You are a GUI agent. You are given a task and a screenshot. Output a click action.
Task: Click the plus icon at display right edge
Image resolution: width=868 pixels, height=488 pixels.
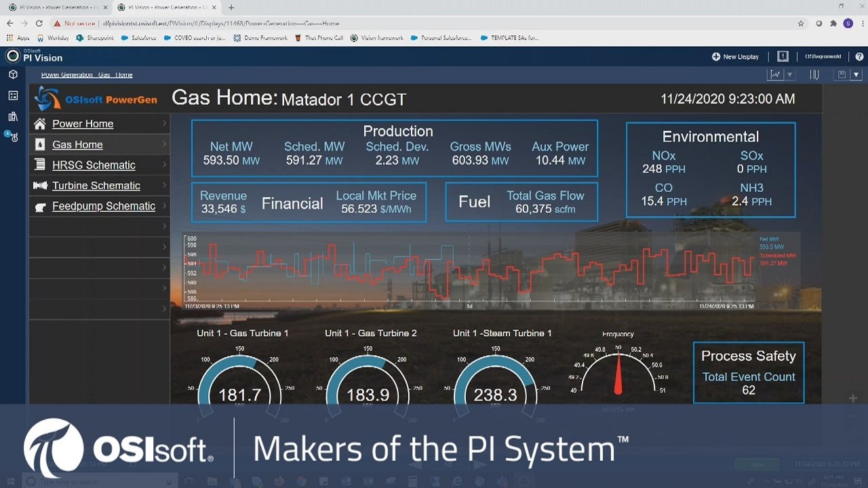pos(854,399)
